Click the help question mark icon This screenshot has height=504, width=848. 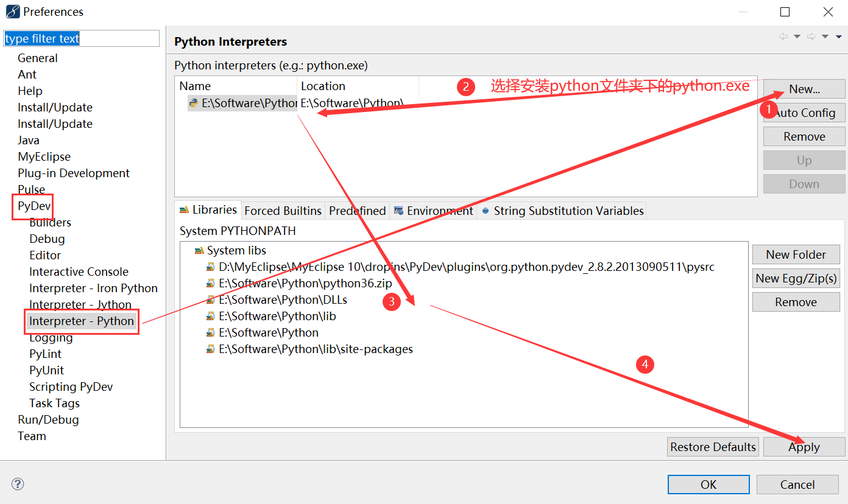click(18, 485)
